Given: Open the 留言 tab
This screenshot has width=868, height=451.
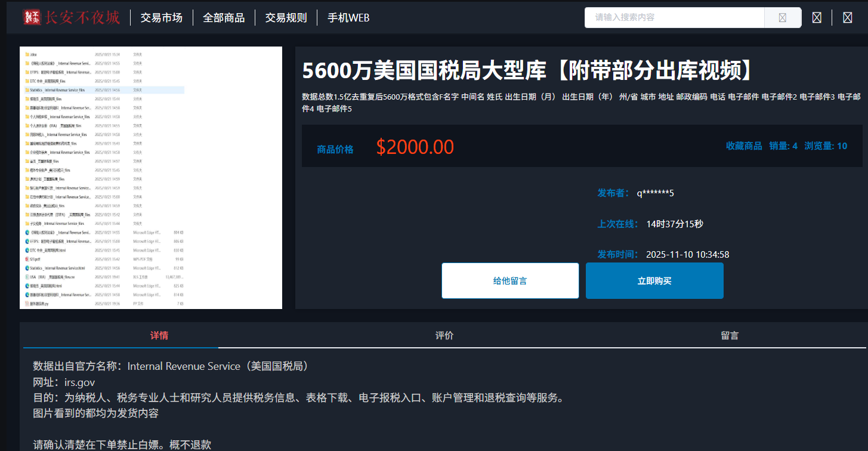Looking at the screenshot, I should (x=730, y=335).
